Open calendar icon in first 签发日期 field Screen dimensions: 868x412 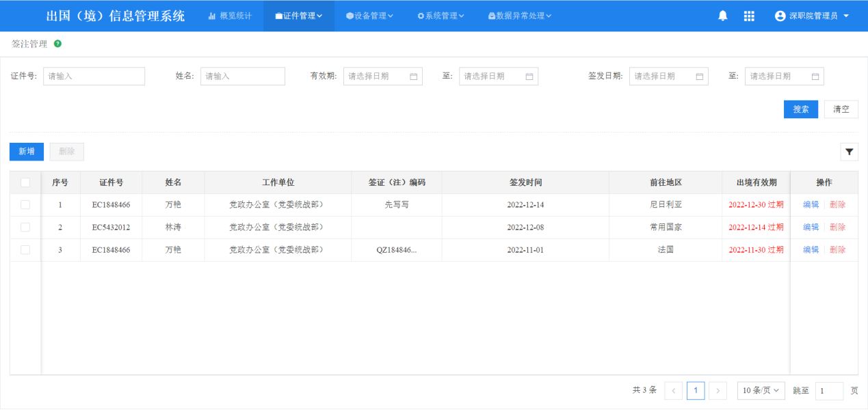tap(699, 77)
